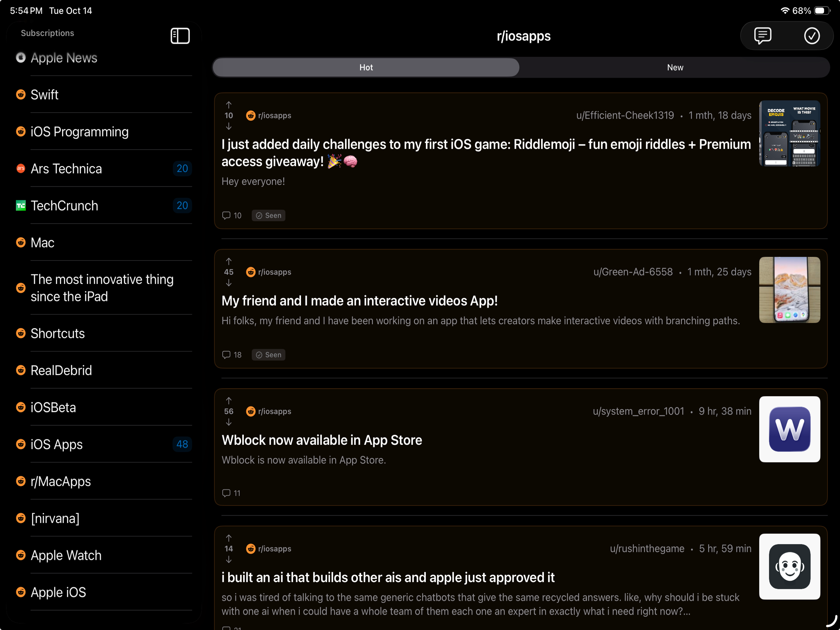Open RealDebrid subscription
The image size is (840, 630).
click(x=103, y=370)
